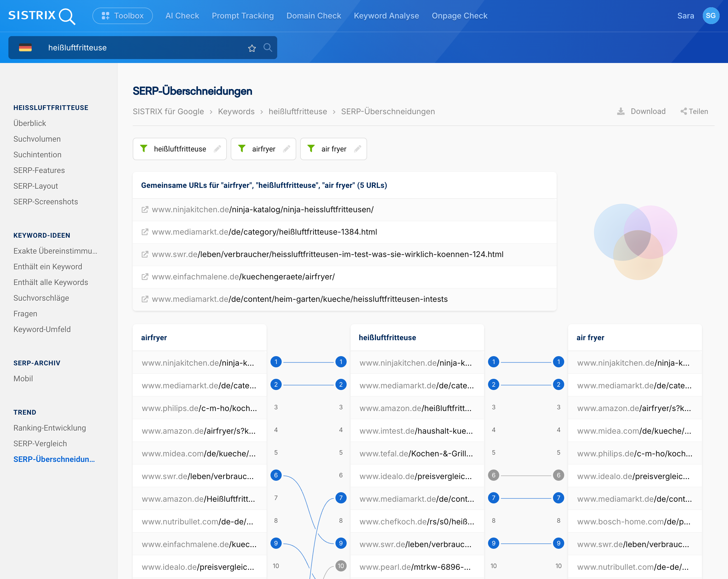Open www.einfachmalene.de result in airfryer column
Image resolution: width=728 pixels, height=579 pixels.
pyautogui.click(x=199, y=544)
